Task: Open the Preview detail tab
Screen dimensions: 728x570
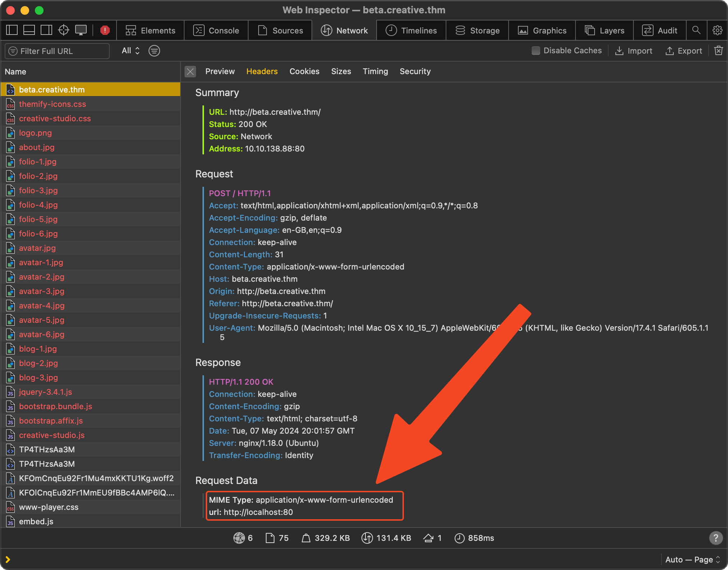Action: 220,71
